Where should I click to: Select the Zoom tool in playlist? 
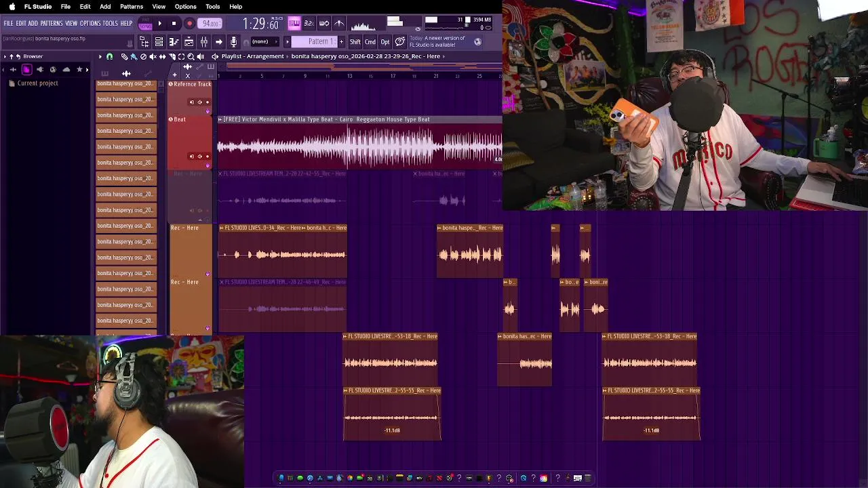tap(191, 57)
